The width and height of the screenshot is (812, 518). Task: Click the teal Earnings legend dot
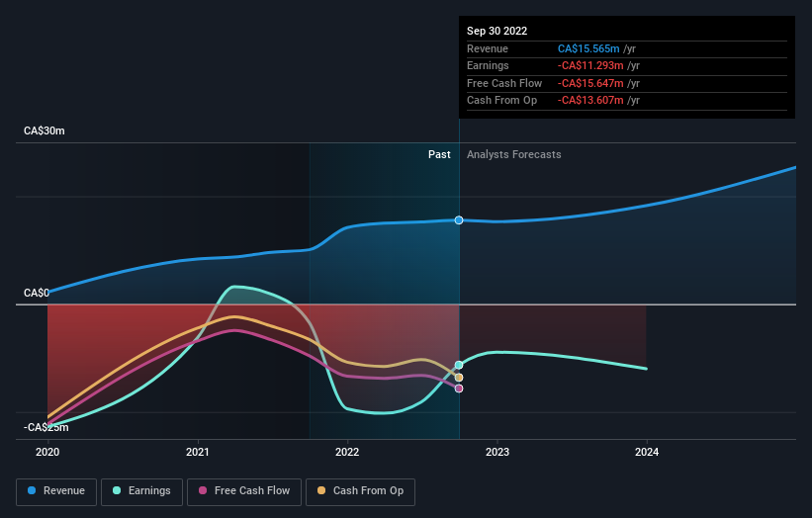(117, 490)
